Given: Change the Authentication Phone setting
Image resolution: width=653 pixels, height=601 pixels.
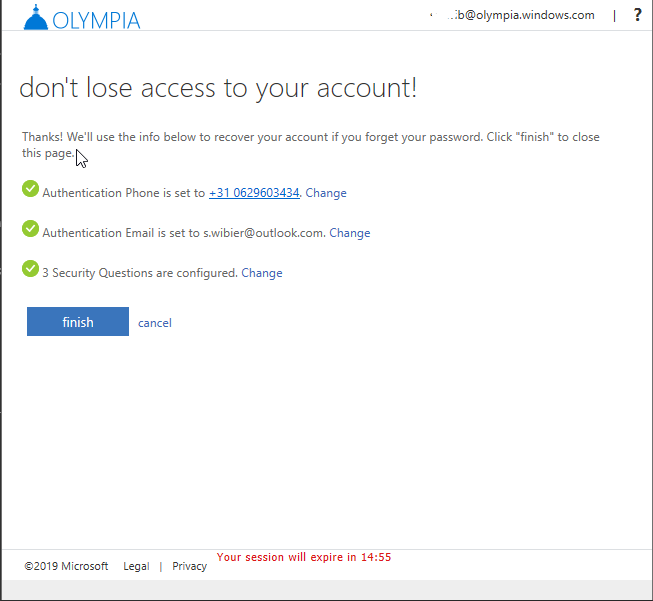Looking at the screenshot, I should pyautogui.click(x=326, y=193).
